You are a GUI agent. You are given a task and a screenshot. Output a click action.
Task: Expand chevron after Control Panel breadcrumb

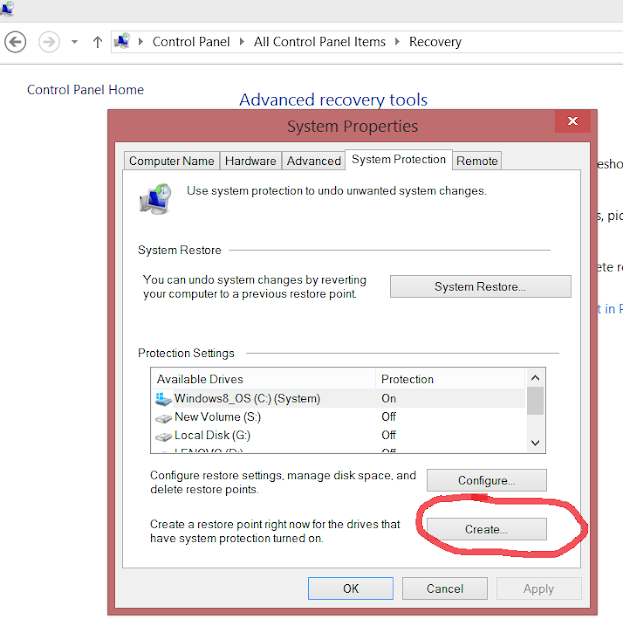click(x=242, y=42)
